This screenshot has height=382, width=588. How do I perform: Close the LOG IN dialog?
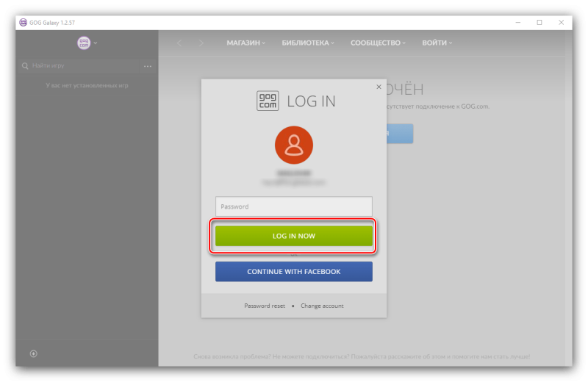[379, 87]
